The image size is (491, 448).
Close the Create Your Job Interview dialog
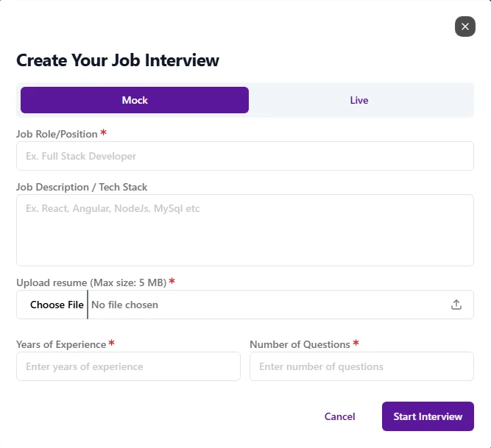click(x=464, y=26)
